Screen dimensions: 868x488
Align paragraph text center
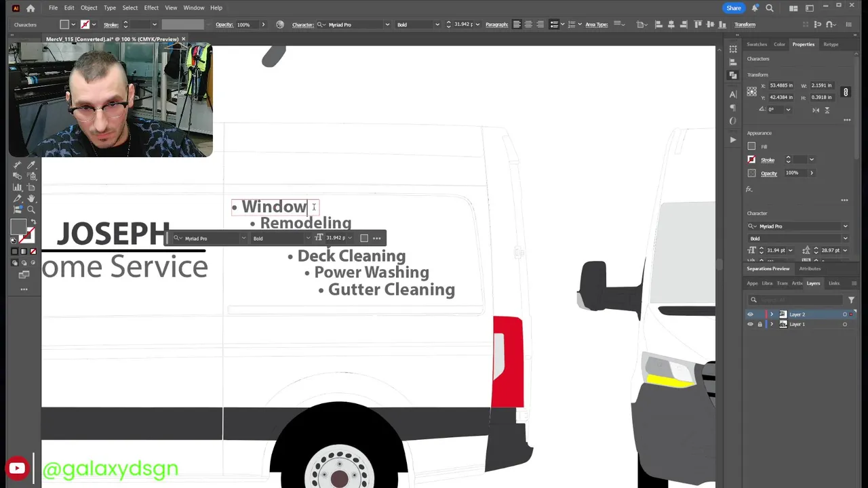[x=528, y=24]
